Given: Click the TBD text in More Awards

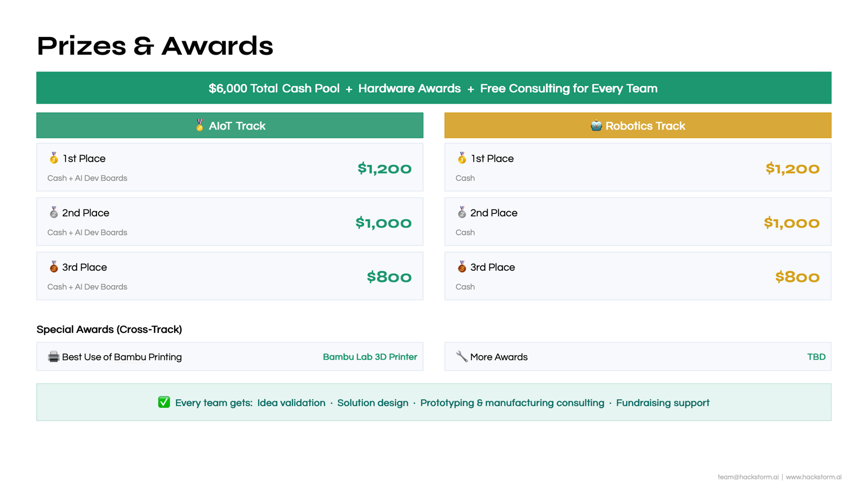Looking at the screenshot, I should tap(816, 357).
